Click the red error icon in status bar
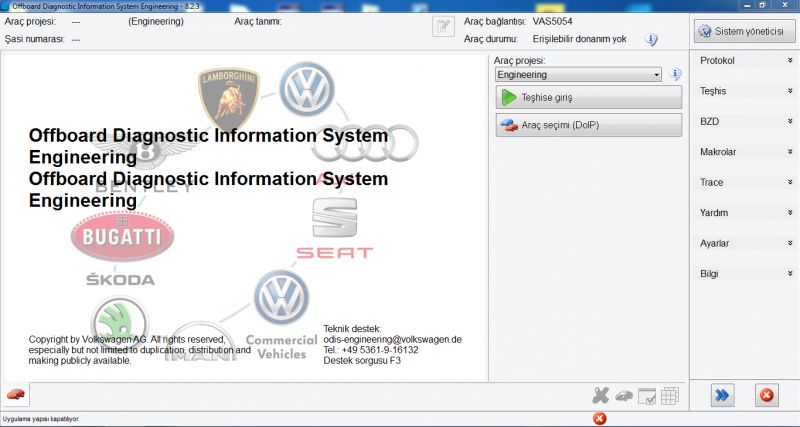The height and width of the screenshot is (427, 800). (600, 419)
